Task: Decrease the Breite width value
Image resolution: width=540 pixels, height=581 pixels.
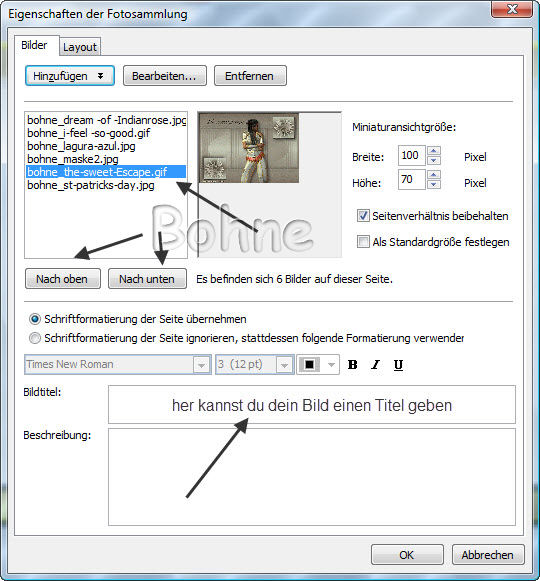Action: coord(434,160)
